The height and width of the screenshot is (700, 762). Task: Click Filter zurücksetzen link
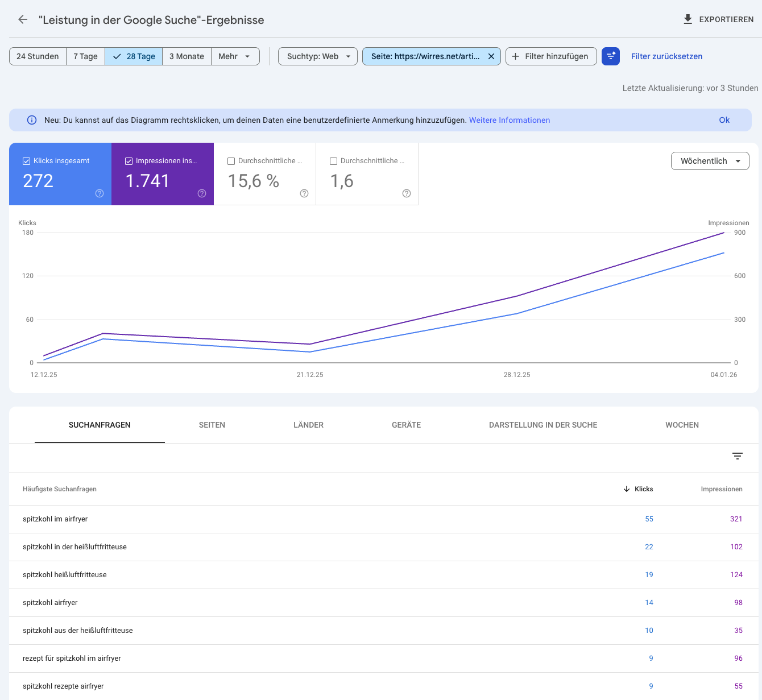pos(666,56)
